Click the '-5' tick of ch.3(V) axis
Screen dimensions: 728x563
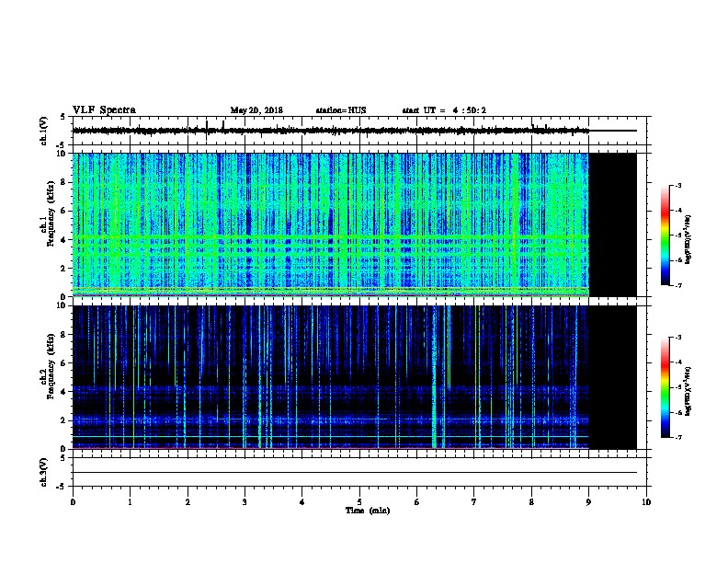pyautogui.click(x=63, y=487)
